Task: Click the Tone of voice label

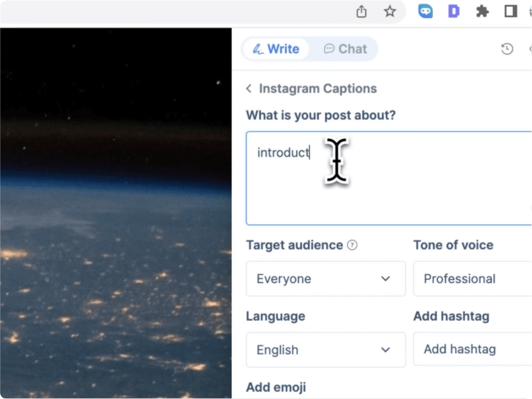Action: click(x=453, y=245)
